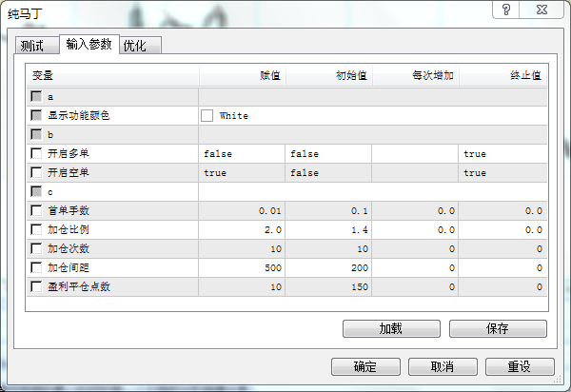The height and width of the screenshot is (392, 571).
Task: Click the 终止值 column header
Action: (502, 75)
